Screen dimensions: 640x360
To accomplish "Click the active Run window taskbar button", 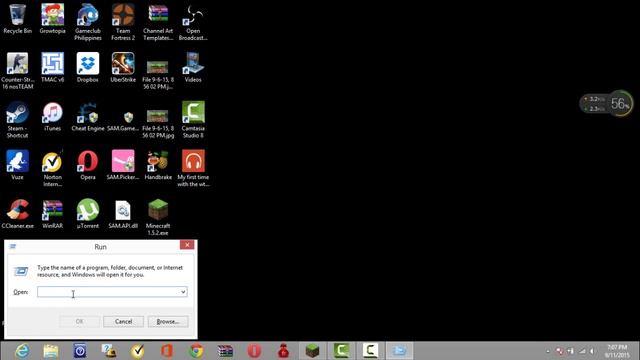I will 399,351.
